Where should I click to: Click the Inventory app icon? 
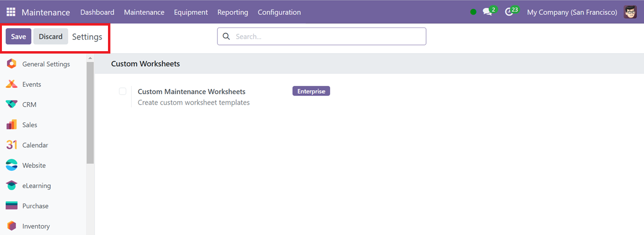coord(12,226)
